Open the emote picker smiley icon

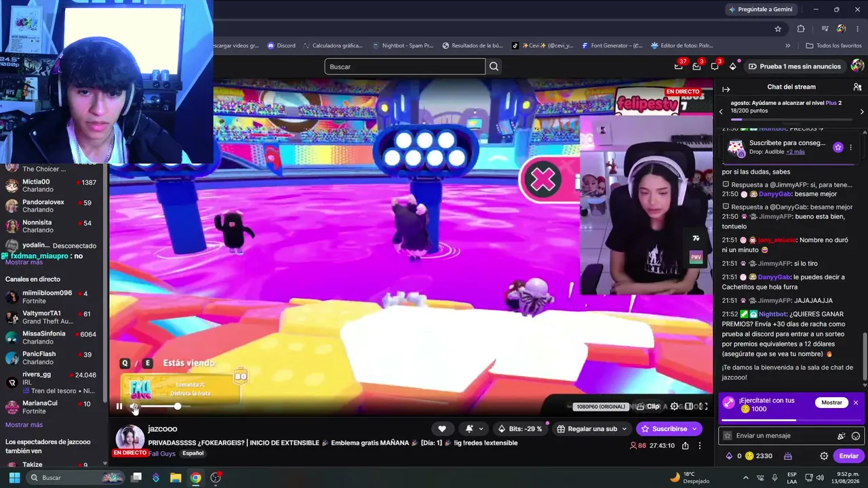pyautogui.click(x=856, y=436)
